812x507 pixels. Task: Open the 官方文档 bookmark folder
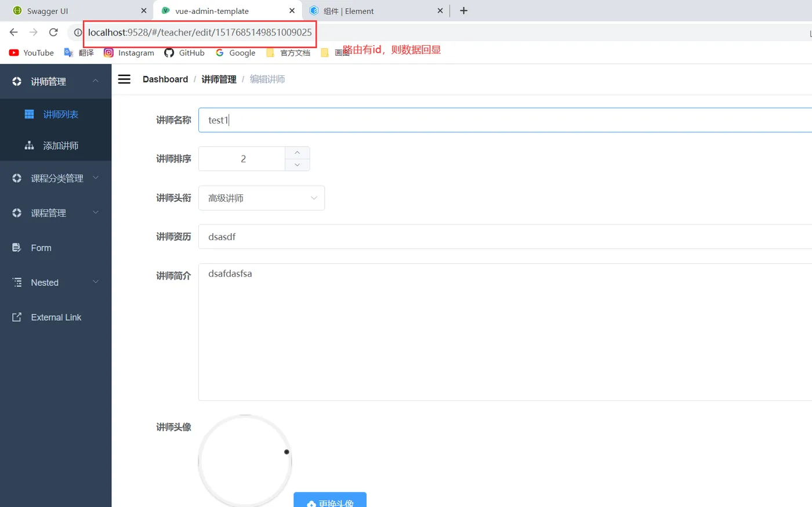tap(288, 53)
